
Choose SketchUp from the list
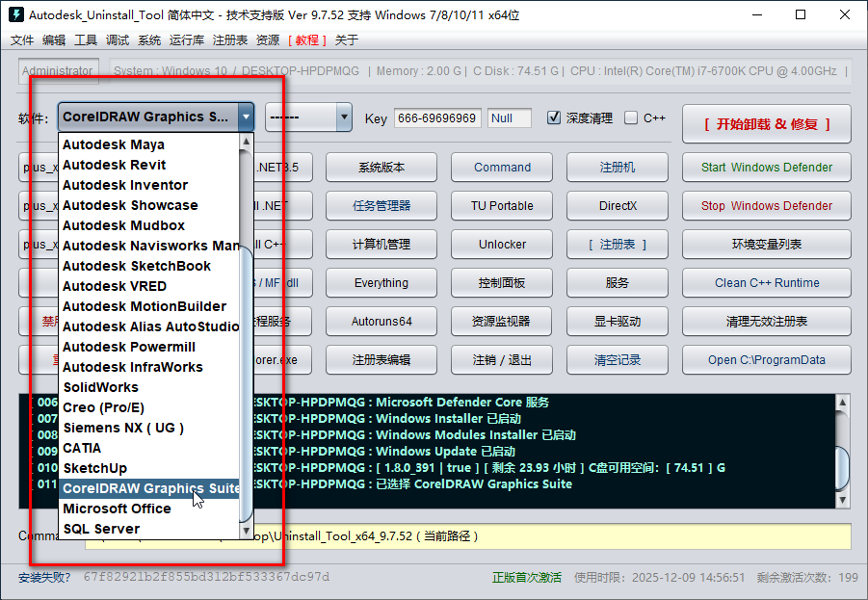tap(149, 468)
